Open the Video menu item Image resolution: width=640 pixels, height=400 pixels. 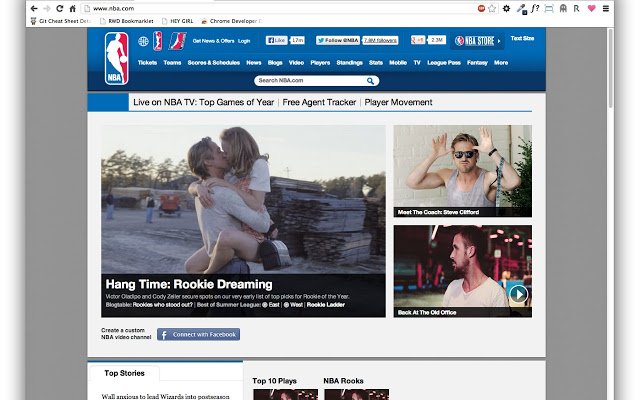[x=296, y=63]
